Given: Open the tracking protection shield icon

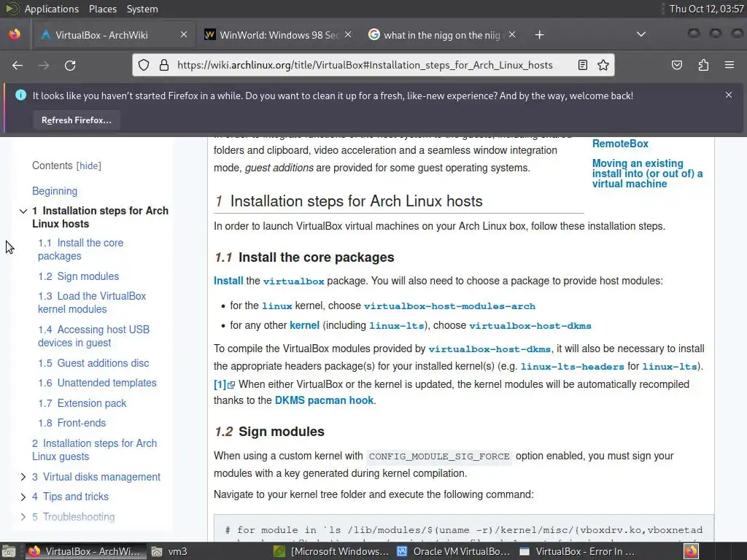Looking at the screenshot, I should pos(144,65).
